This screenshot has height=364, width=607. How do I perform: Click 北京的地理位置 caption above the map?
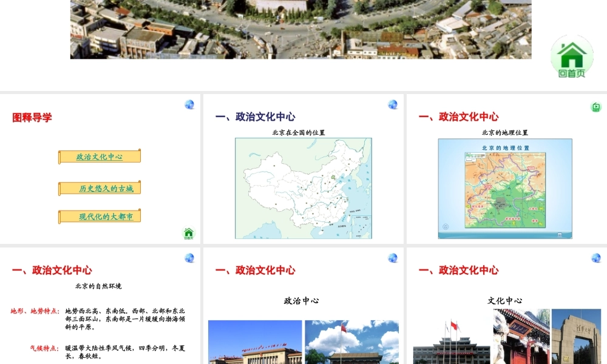(505, 133)
